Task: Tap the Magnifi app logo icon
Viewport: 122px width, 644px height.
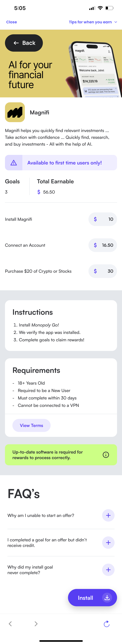Action: pos(15,112)
